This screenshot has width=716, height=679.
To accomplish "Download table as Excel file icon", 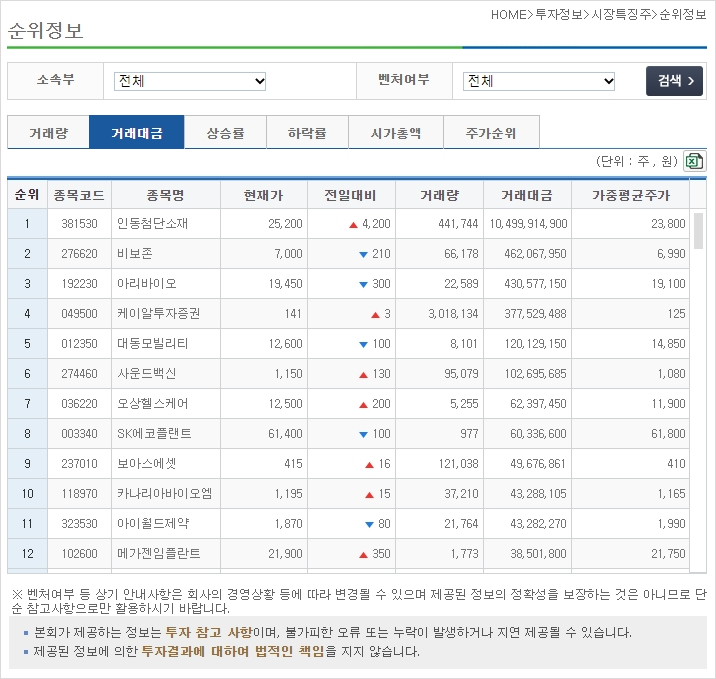I will [x=694, y=161].
